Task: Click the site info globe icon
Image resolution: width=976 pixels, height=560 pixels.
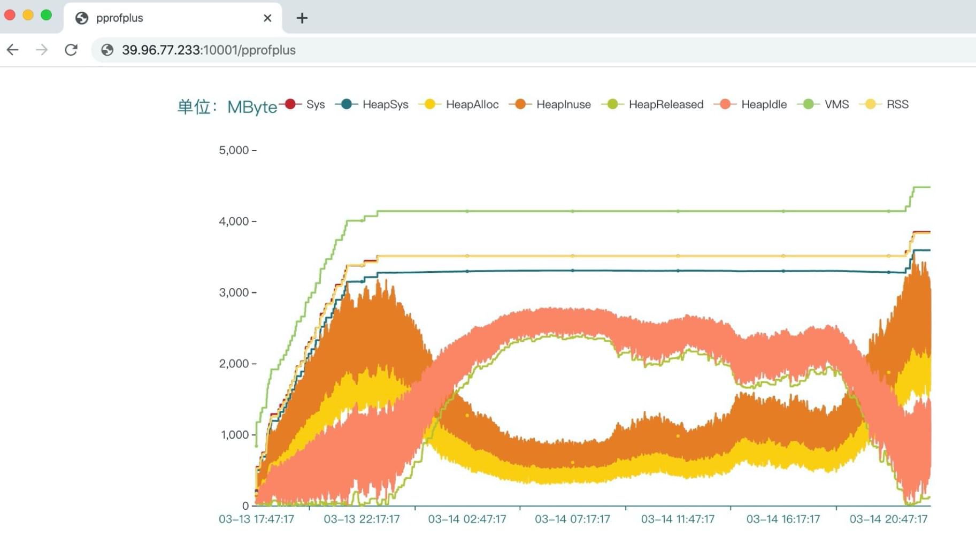Action: (x=107, y=50)
